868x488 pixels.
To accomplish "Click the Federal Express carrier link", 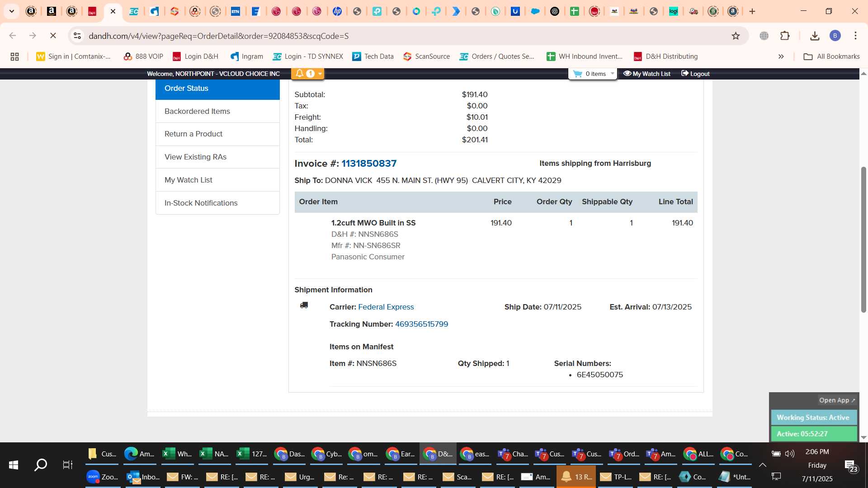I will (386, 307).
